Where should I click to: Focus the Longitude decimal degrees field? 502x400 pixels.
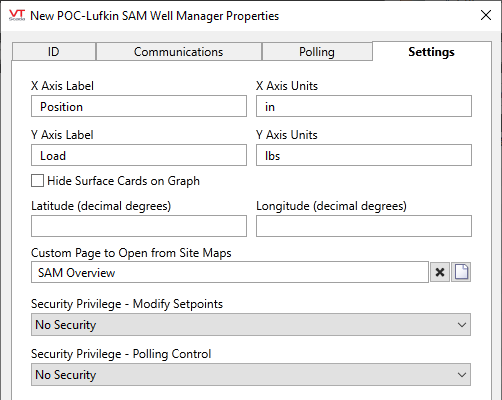[364, 226]
